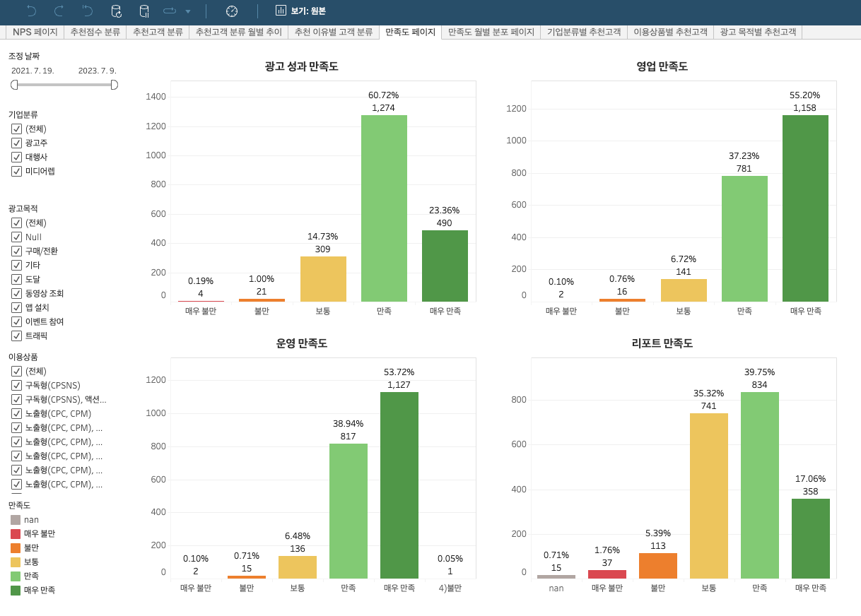Select the 만족 bar in 광고 성과 만족도 chart
The height and width of the screenshot is (616, 861).
pos(384,205)
